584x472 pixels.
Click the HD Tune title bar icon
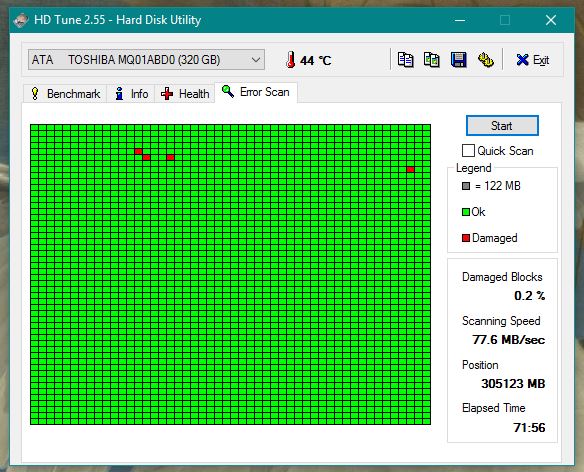(x=21, y=20)
